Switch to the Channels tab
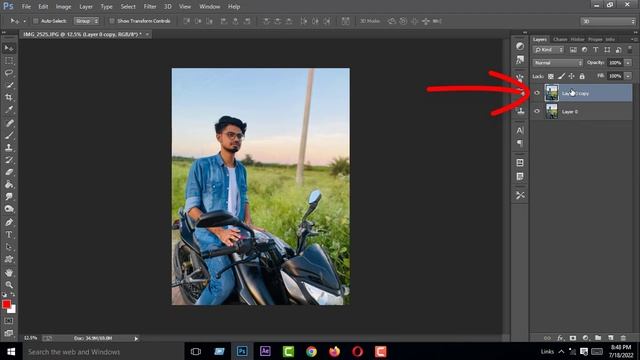Screen dimensions: 640x360 (560, 39)
